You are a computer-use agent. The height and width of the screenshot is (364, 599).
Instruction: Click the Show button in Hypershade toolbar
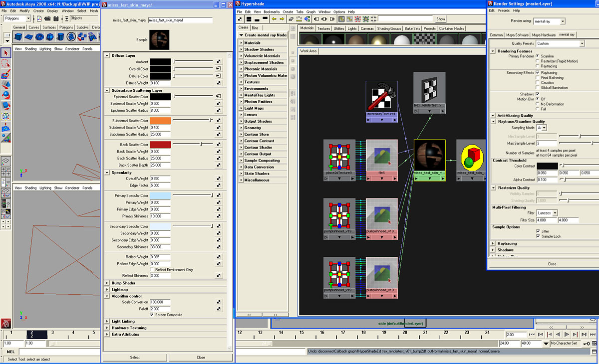pyautogui.click(x=440, y=19)
